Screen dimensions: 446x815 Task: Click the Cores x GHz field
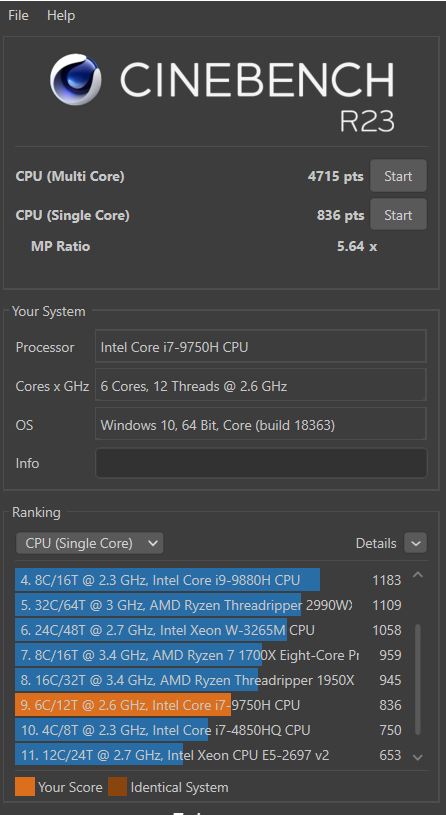261,386
